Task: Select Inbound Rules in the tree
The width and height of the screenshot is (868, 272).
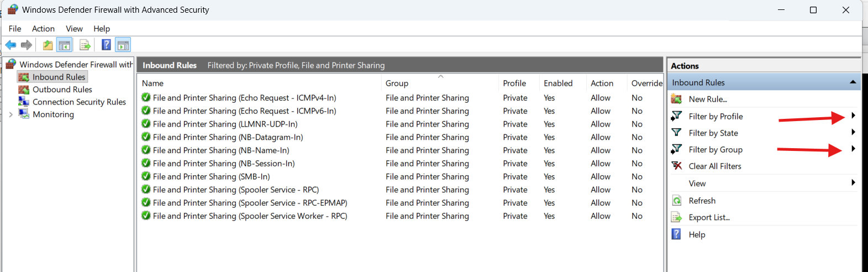Action: click(59, 77)
